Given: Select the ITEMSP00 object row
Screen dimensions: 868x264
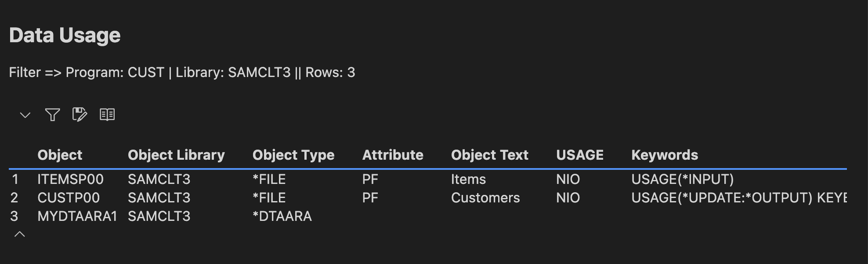Looking at the screenshot, I should tap(70, 179).
